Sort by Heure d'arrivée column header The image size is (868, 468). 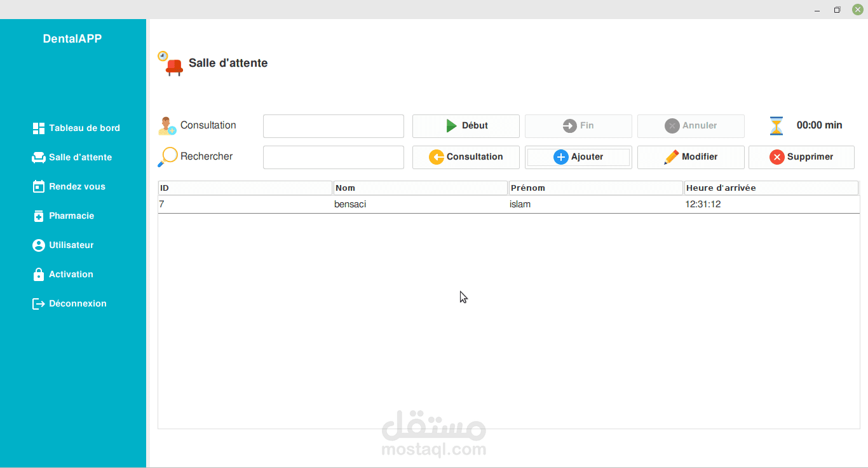point(771,188)
